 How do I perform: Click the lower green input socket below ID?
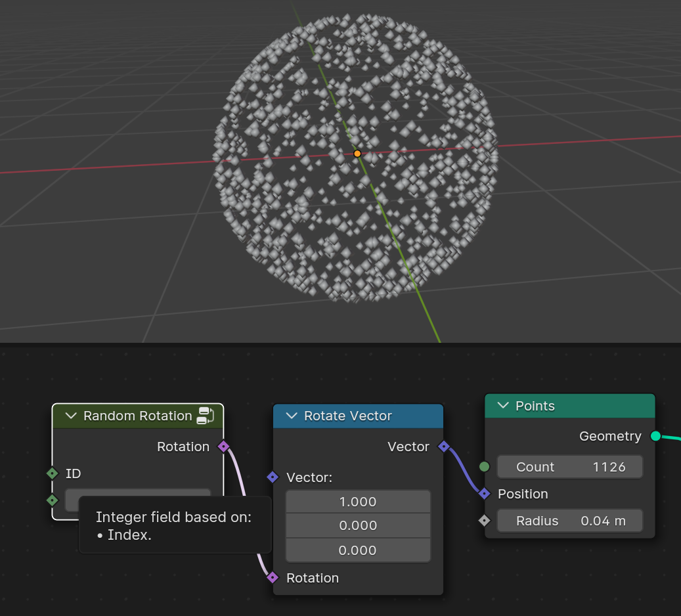(x=52, y=500)
